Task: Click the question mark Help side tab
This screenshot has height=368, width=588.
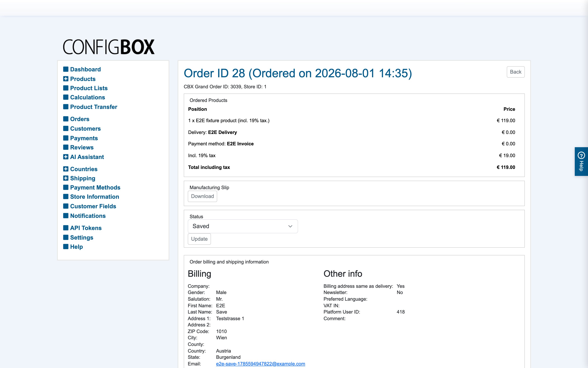Action: pyautogui.click(x=581, y=161)
